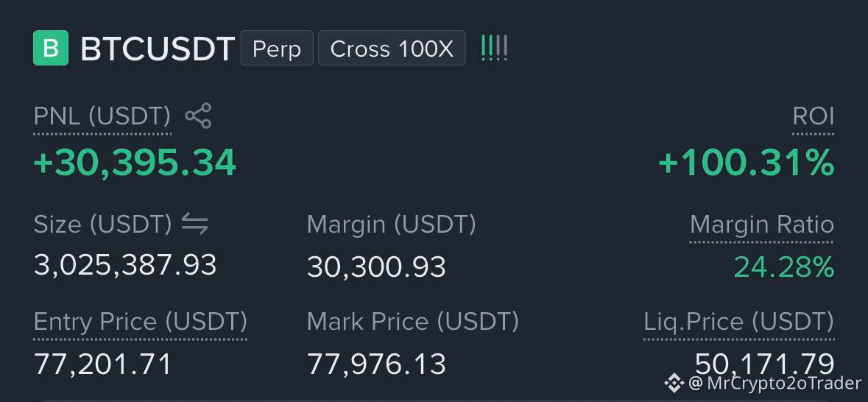Select the +100.31% ROI value
This screenshot has width=868, height=402.
point(747,163)
